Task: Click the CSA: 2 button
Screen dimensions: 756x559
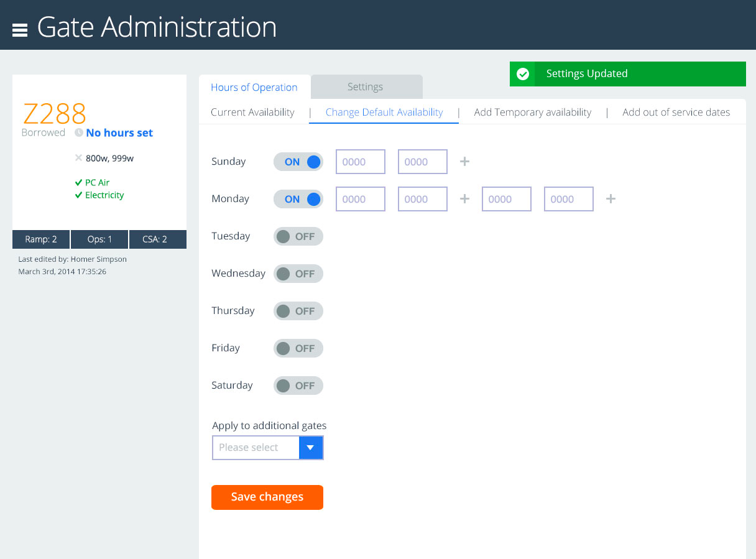Action: [x=158, y=239]
